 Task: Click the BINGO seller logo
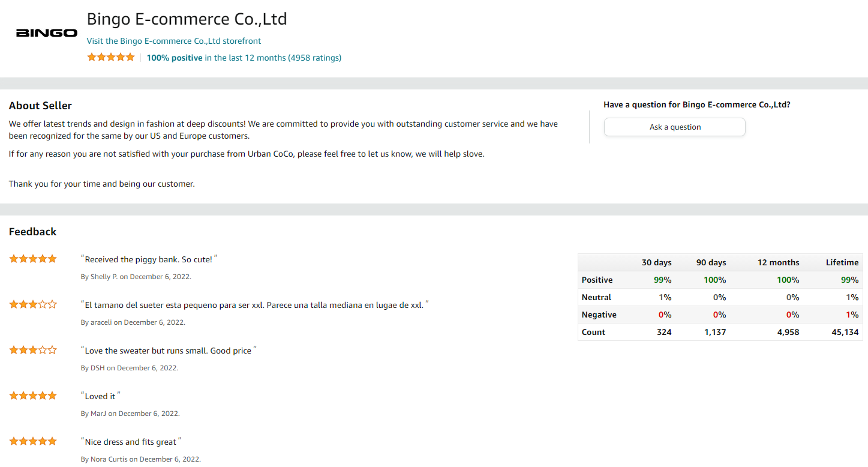(47, 33)
